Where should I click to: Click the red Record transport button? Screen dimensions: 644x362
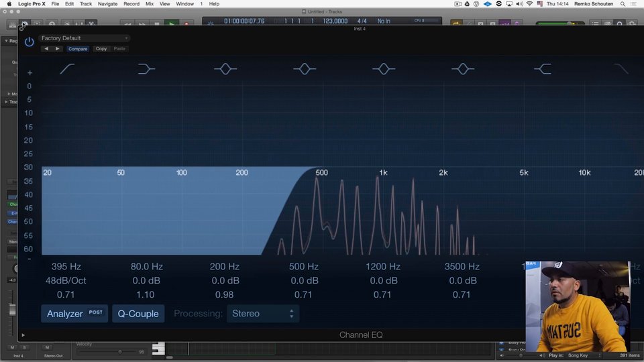click(186, 24)
